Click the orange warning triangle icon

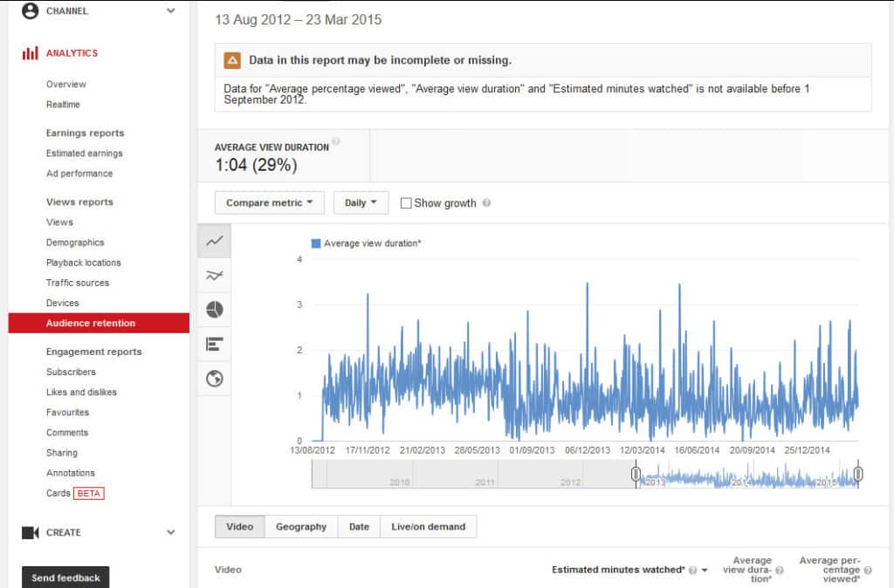tap(232, 60)
